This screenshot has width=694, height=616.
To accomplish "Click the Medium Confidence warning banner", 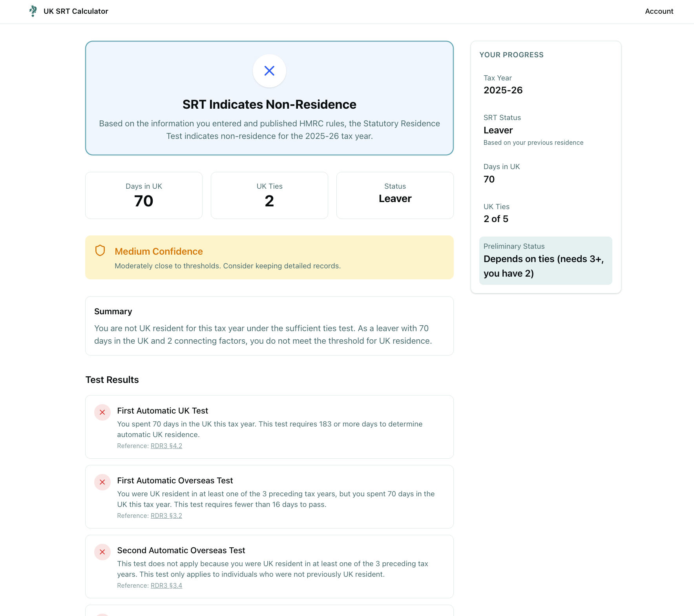I will (269, 257).
